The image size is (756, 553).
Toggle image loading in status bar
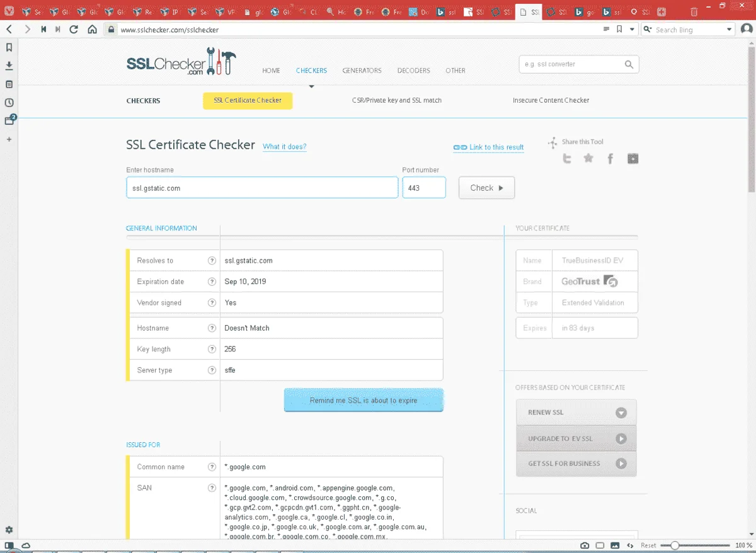coord(615,545)
